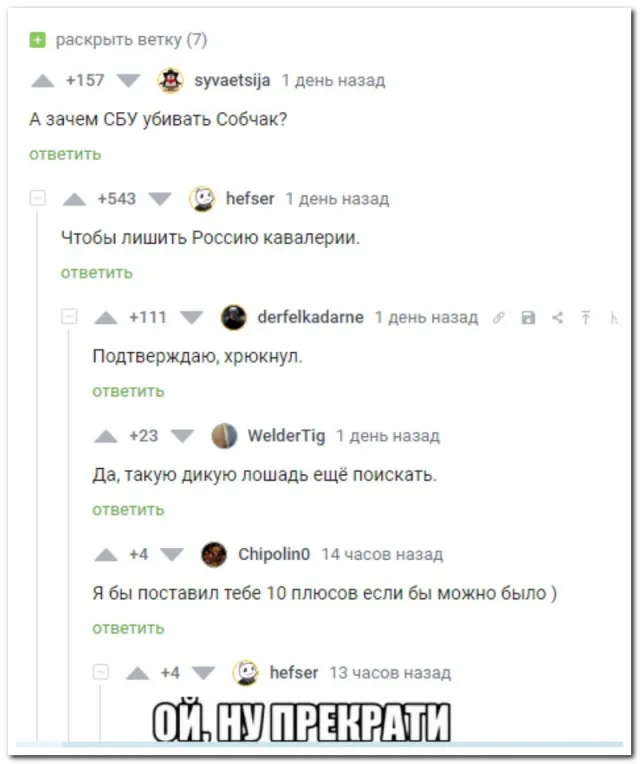Share derfelkadarne's comment

557,318
